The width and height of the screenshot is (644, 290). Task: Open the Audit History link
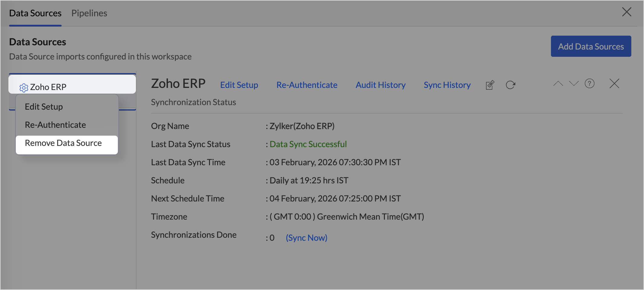click(380, 85)
